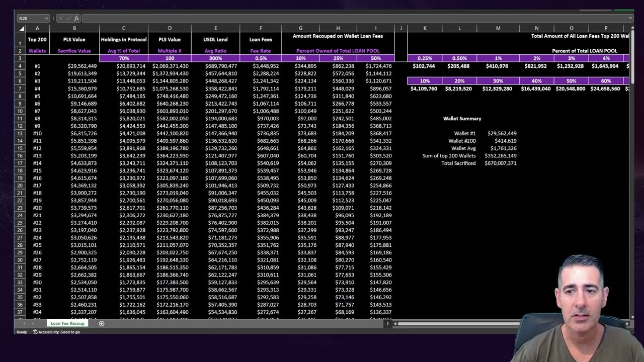Select column D header
This screenshot has width=644, height=362.
point(170,28)
